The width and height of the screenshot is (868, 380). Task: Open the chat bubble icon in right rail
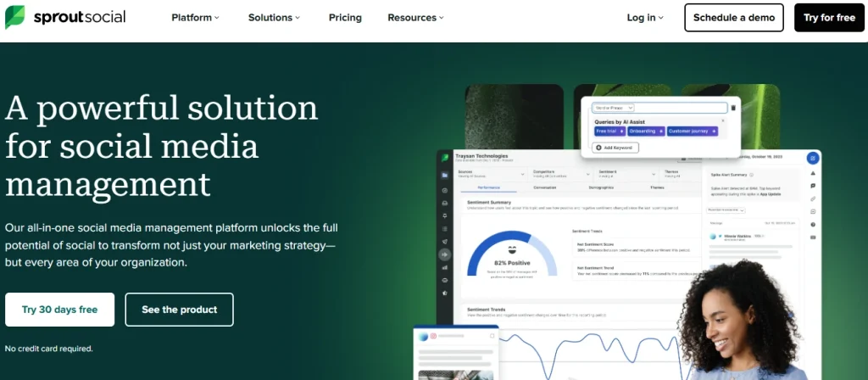tap(813, 186)
